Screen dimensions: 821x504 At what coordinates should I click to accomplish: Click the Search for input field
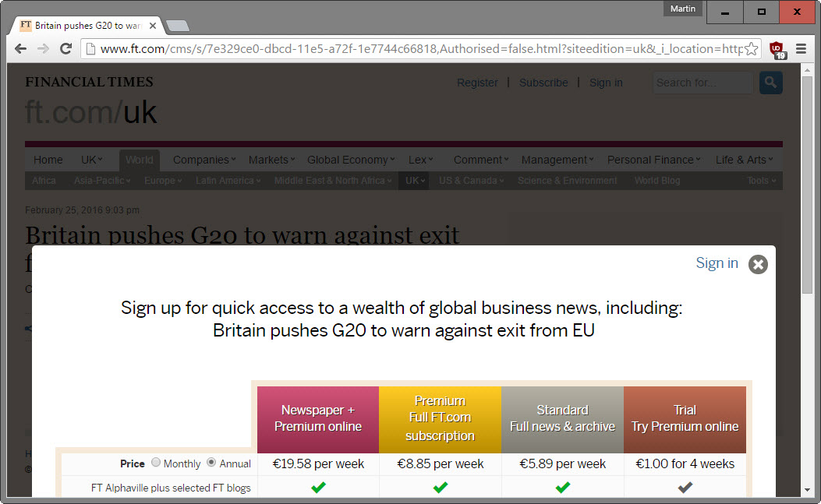pyautogui.click(x=702, y=83)
